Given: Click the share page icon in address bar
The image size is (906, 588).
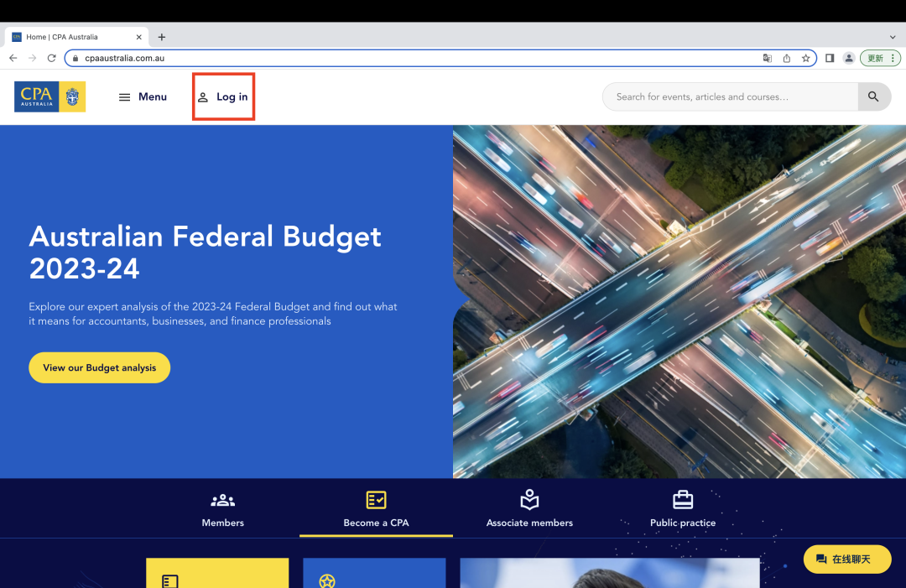Looking at the screenshot, I should 787,58.
